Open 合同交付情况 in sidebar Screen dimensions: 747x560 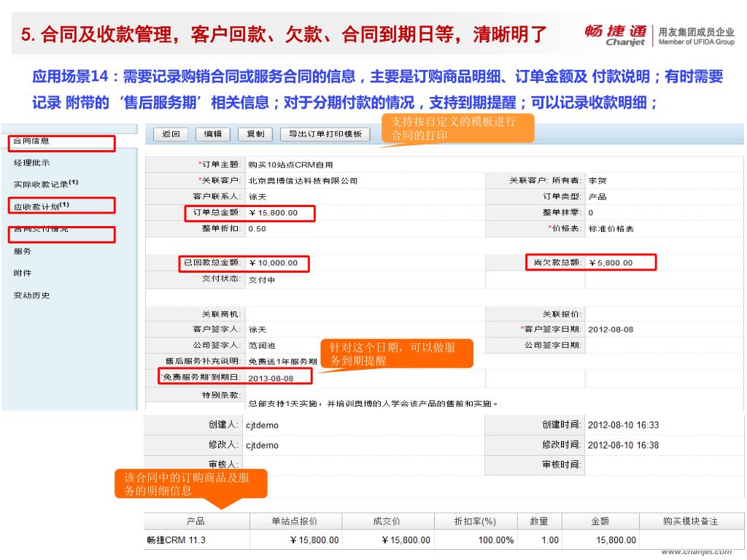coord(41,229)
